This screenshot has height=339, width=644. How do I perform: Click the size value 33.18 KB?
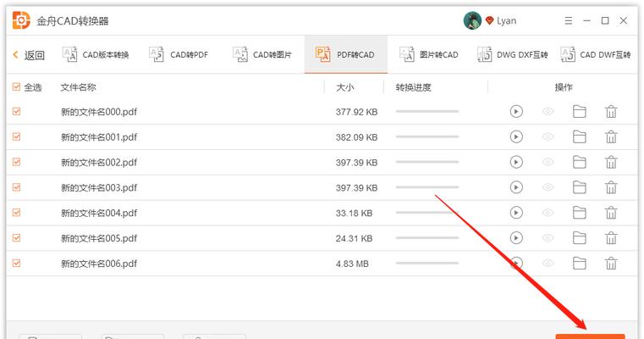pyautogui.click(x=354, y=213)
